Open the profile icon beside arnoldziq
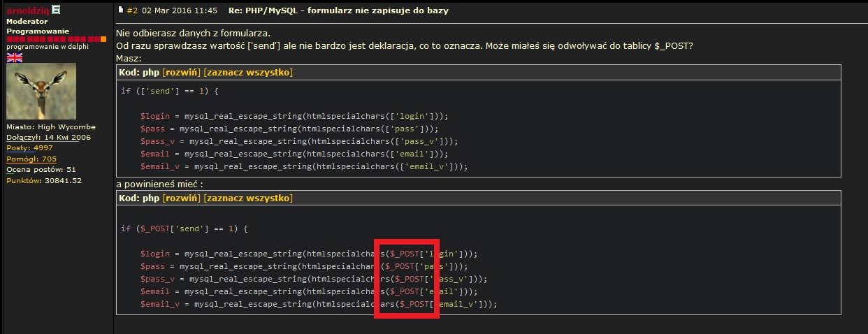The image size is (868, 334). pyautogui.click(x=56, y=10)
